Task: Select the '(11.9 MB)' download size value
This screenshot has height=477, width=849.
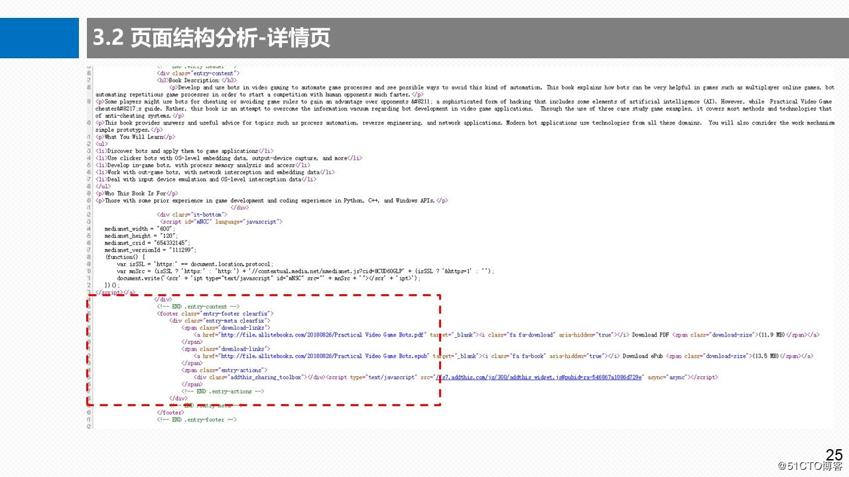Action: pyautogui.click(x=772, y=335)
